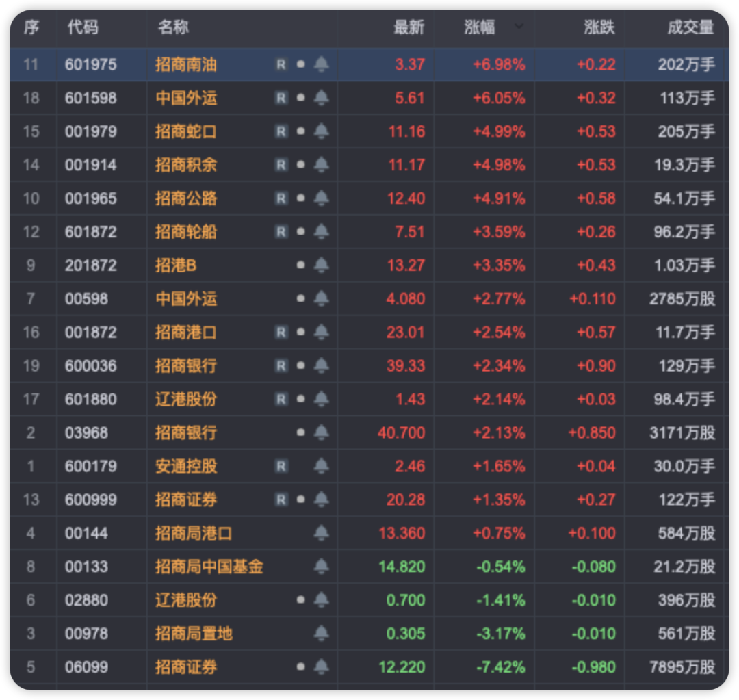Click the bell icon in the 招港B row
This screenshot has width=739, height=700.
click(x=321, y=265)
